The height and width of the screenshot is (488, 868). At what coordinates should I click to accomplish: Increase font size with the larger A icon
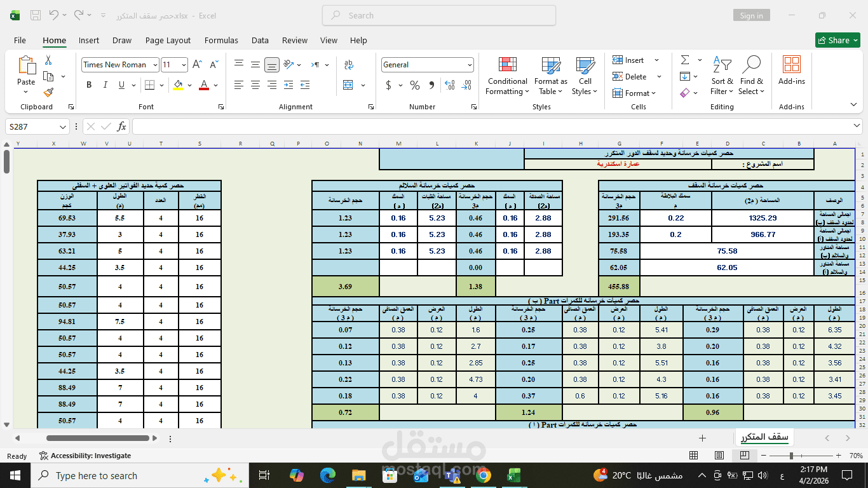pyautogui.click(x=197, y=65)
